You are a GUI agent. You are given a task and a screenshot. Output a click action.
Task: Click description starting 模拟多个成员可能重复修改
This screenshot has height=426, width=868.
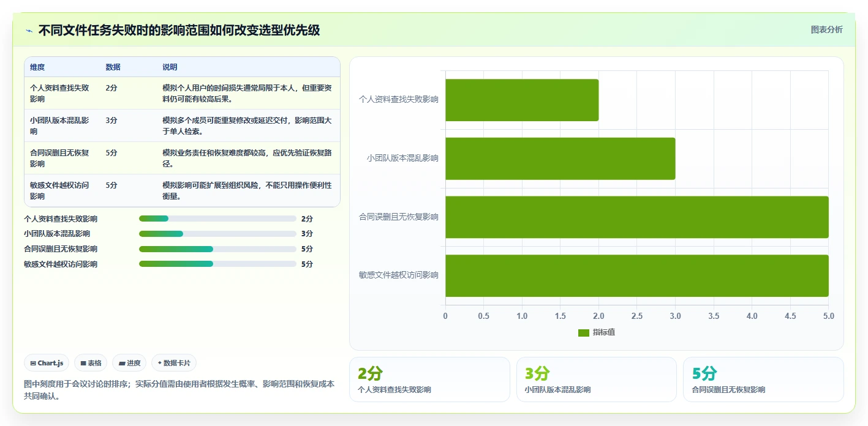click(247, 125)
